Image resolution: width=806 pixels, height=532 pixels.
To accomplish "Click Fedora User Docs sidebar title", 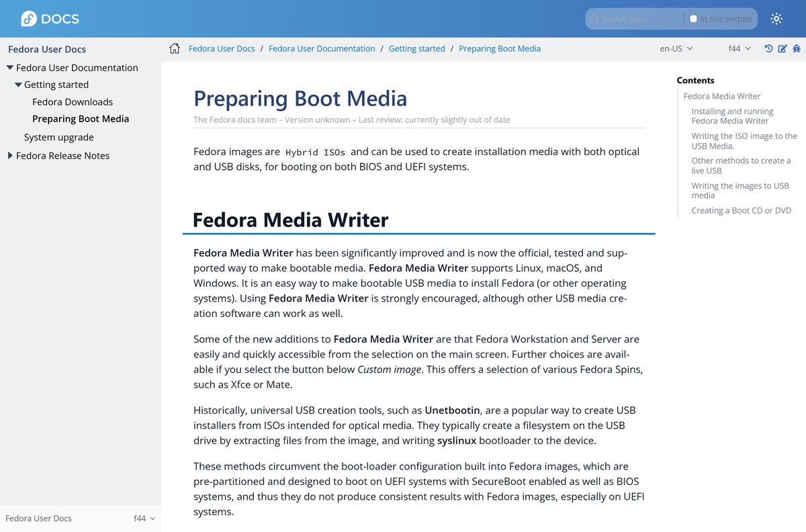I will pos(47,49).
